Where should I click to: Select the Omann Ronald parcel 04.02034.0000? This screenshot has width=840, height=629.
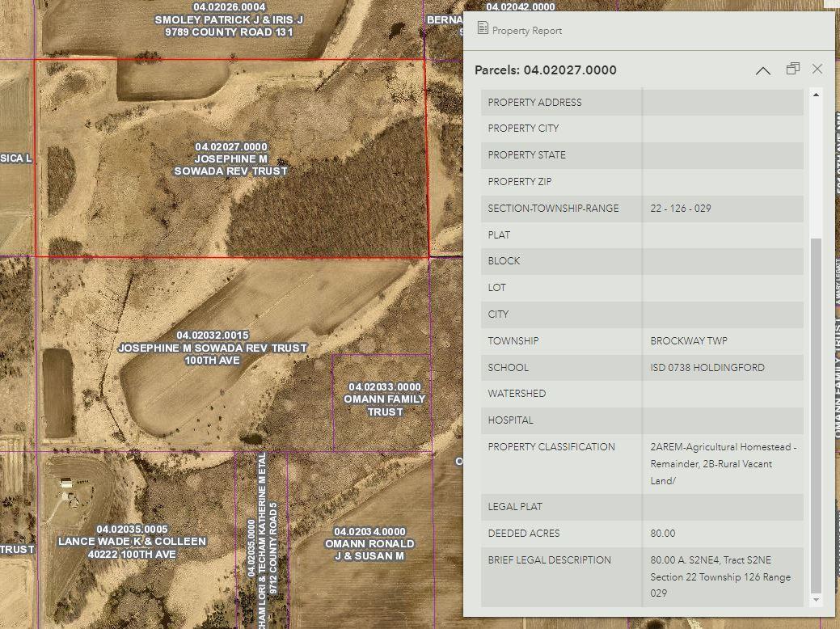(369, 543)
